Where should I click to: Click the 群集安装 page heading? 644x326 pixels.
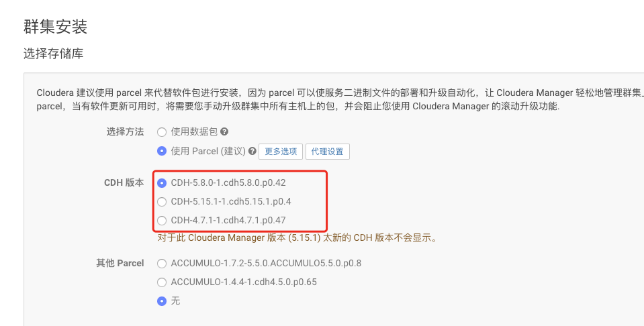(56, 27)
